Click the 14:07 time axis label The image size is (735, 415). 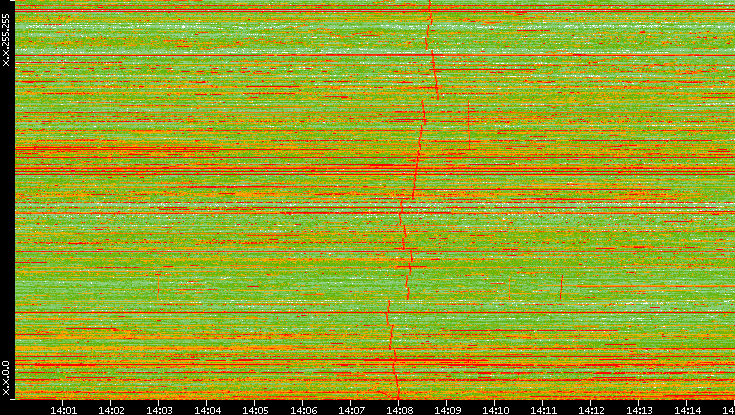pos(352,410)
